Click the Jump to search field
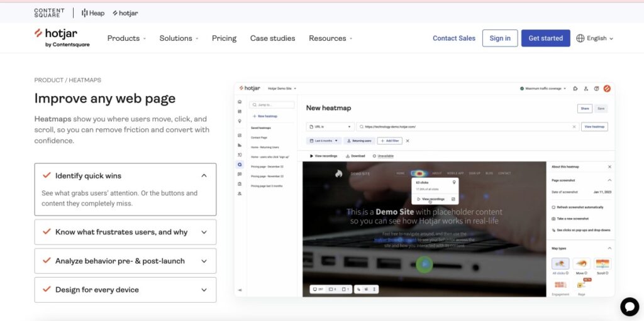 click(272, 105)
